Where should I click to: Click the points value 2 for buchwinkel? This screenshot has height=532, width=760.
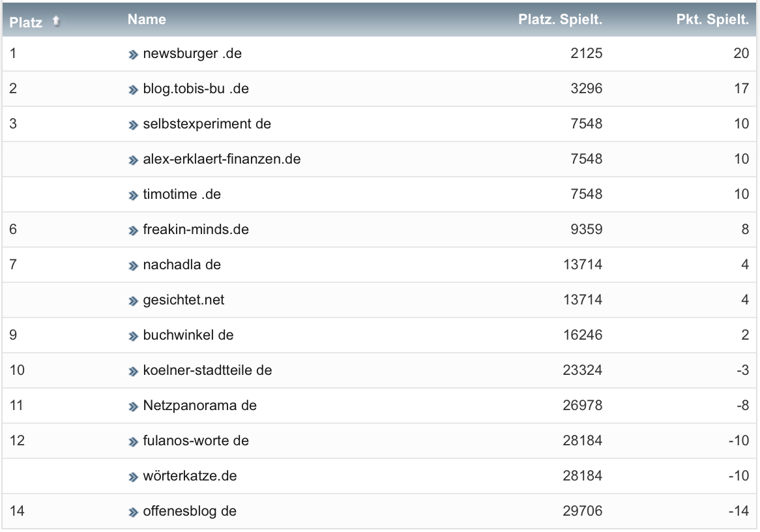(x=746, y=335)
